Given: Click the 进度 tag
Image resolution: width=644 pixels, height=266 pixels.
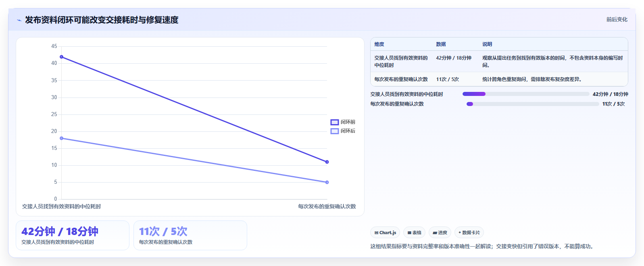Looking at the screenshot, I should point(440,233).
